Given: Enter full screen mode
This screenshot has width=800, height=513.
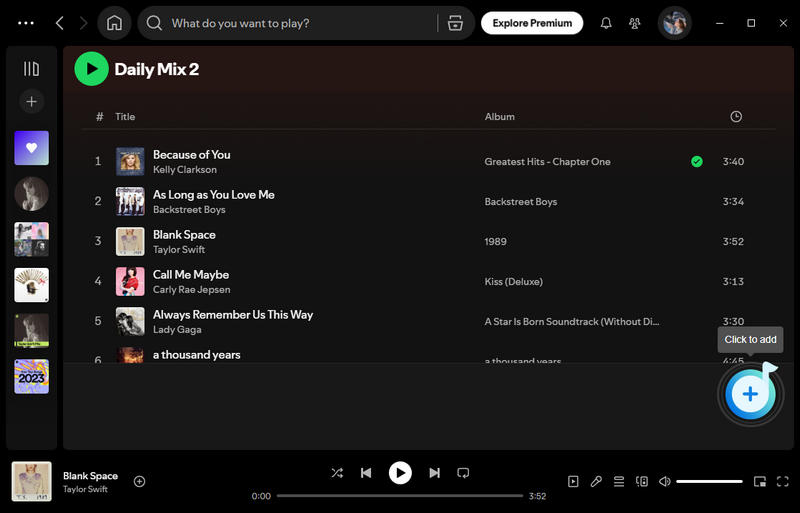Looking at the screenshot, I should pos(783,481).
